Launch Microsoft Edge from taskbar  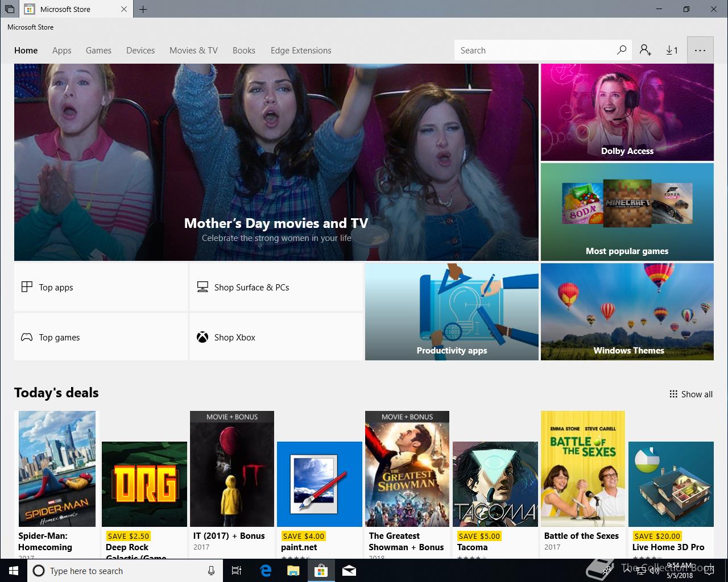266,571
